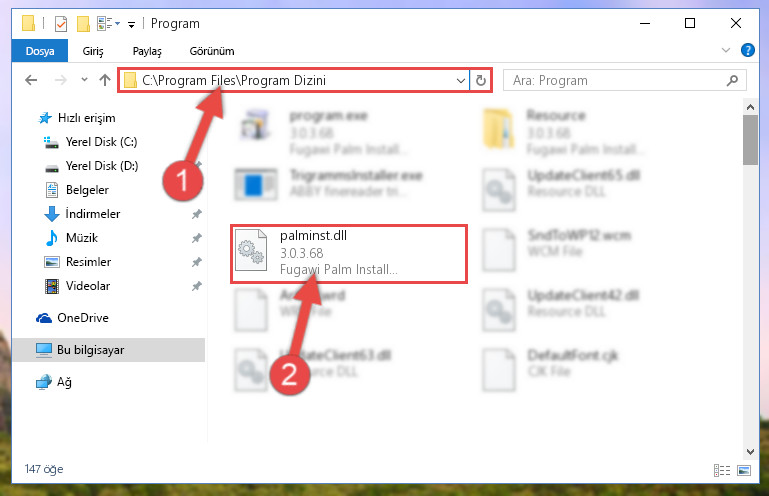Refresh the current folder view
This screenshot has height=496, width=769.
[x=481, y=80]
